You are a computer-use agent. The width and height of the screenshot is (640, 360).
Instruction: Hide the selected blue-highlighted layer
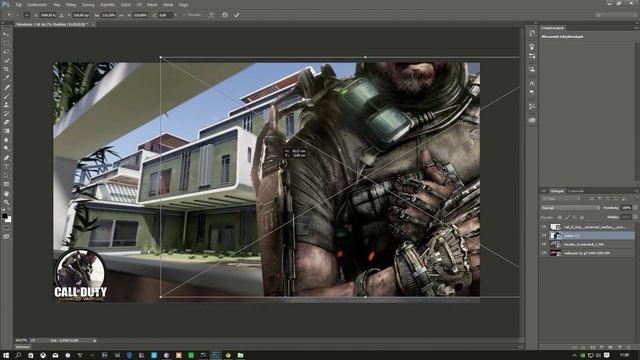[544, 236]
